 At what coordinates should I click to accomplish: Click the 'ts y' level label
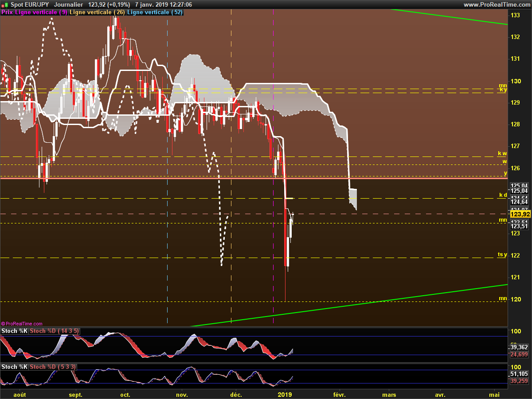tap(502, 254)
